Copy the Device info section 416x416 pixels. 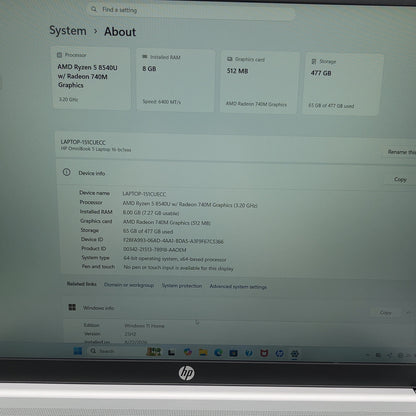tap(400, 179)
